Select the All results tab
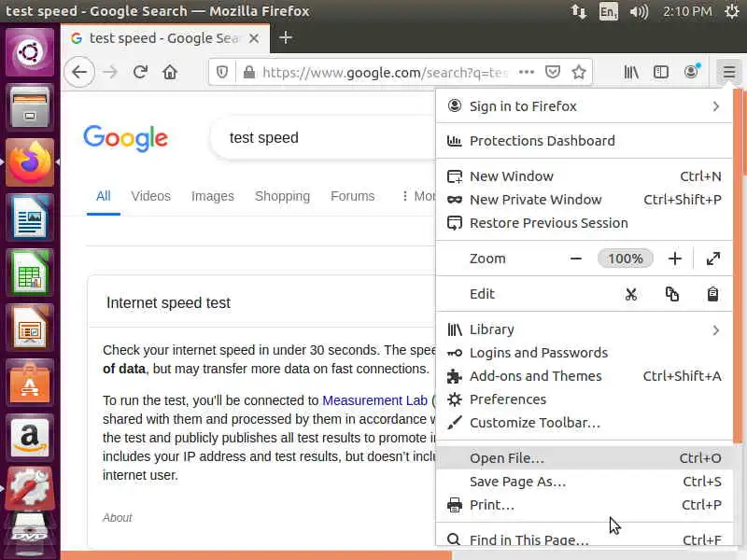The height and width of the screenshot is (560, 747). [104, 196]
